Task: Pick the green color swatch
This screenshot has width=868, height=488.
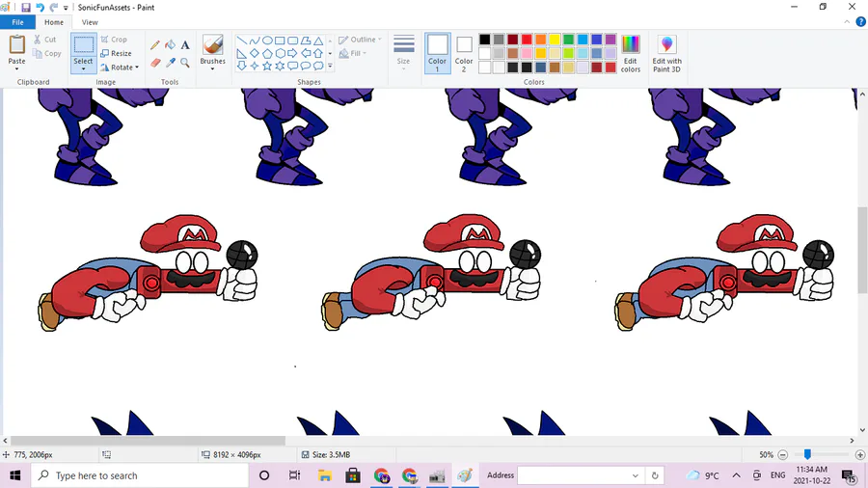Action: [568, 40]
